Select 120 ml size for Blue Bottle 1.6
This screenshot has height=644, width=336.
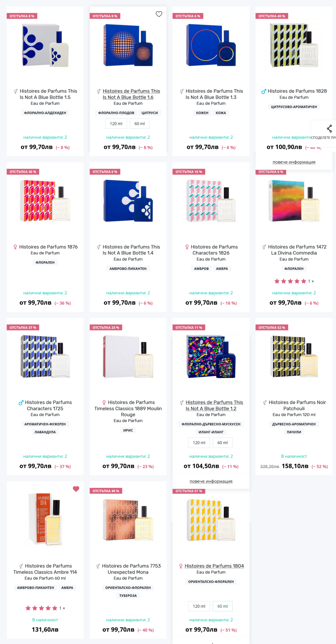coord(116,124)
